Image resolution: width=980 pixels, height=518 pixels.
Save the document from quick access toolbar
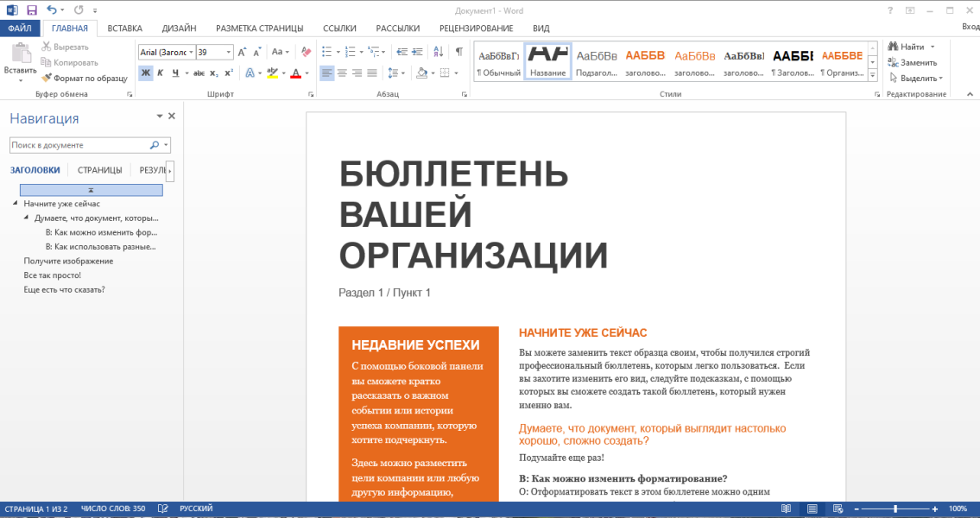(32, 10)
